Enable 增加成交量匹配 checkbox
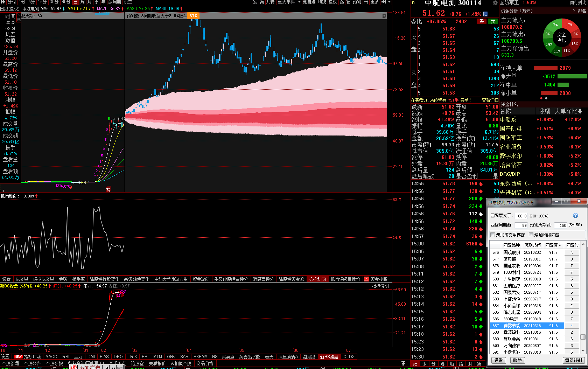This screenshot has width=588, height=369. pyautogui.click(x=493, y=235)
